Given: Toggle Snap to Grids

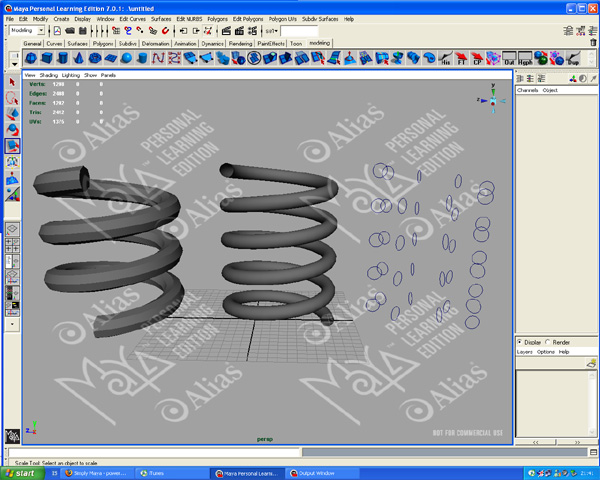Looking at the screenshot, I should [116, 31].
